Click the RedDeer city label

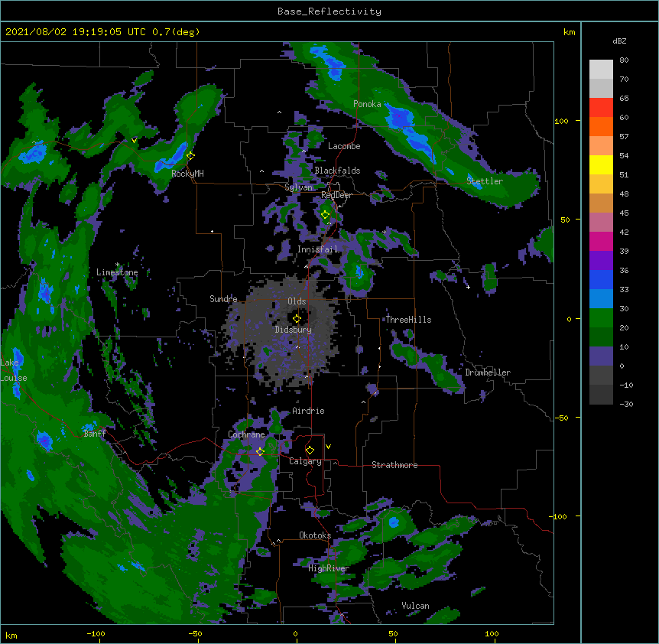pos(336,195)
